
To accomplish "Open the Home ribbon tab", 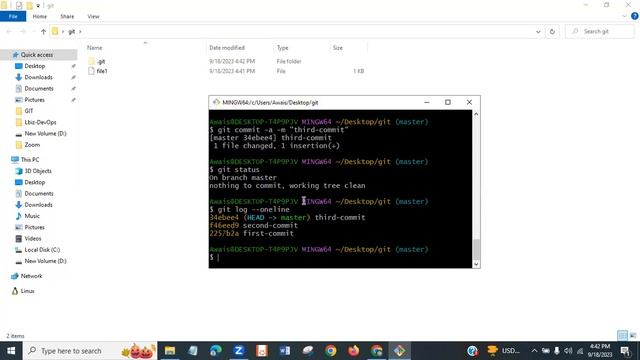I will 40,16.
